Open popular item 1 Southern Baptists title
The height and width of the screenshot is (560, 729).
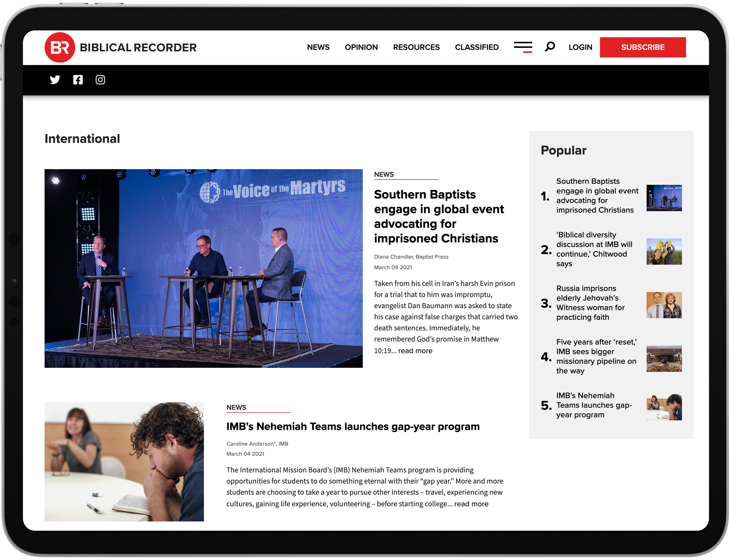click(x=597, y=196)
